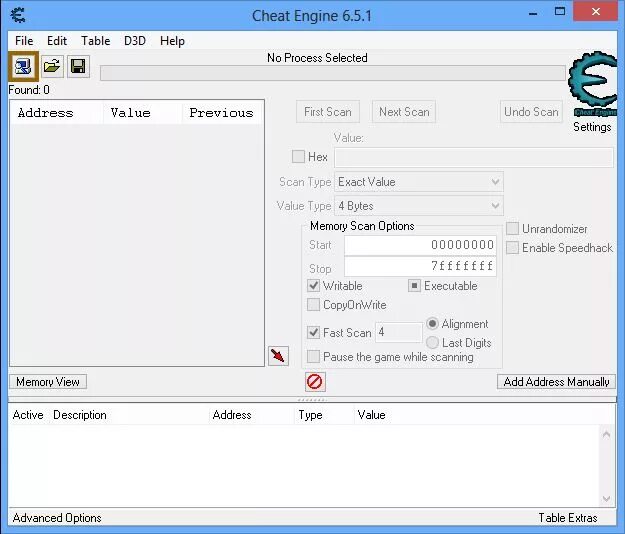Open the Value Type dropdown
Screen dimensions: 625x534
(x=419, y=206)
